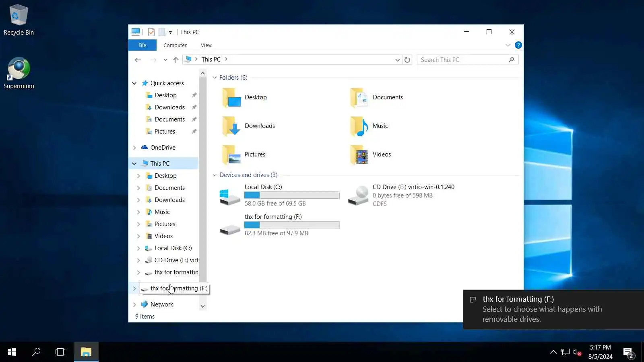The width and height of the screenshot is (644, 362).
Task: Expand Music under This PC in navigation tree
Action: pos(138,212)
